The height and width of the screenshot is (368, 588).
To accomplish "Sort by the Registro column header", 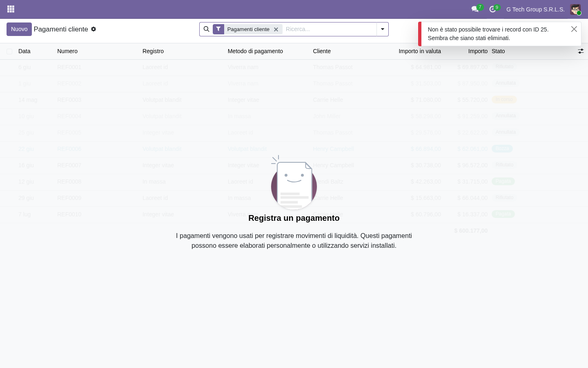I will (x=153, y=51).
